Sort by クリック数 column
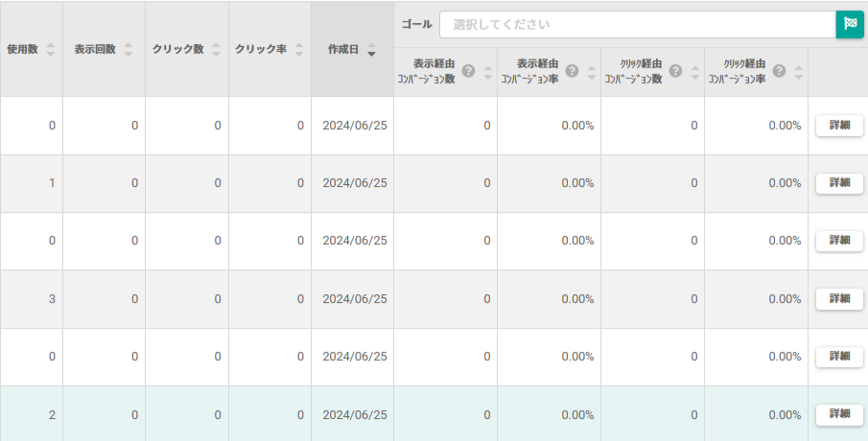This screenshot has height=441, width=868. tap(217, 49)
